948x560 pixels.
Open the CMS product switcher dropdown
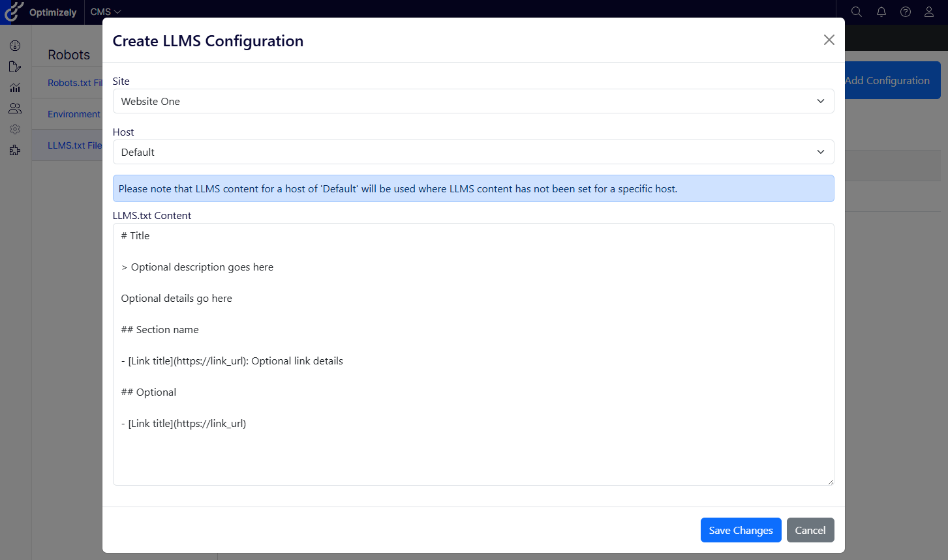[106, 12]
